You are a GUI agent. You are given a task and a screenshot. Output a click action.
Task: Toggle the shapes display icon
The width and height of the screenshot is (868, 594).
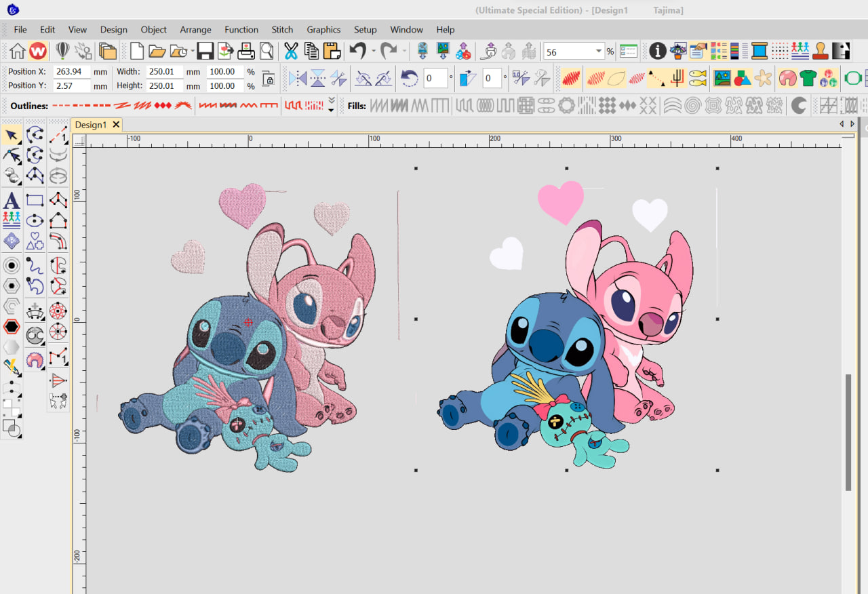coord(743,78)
